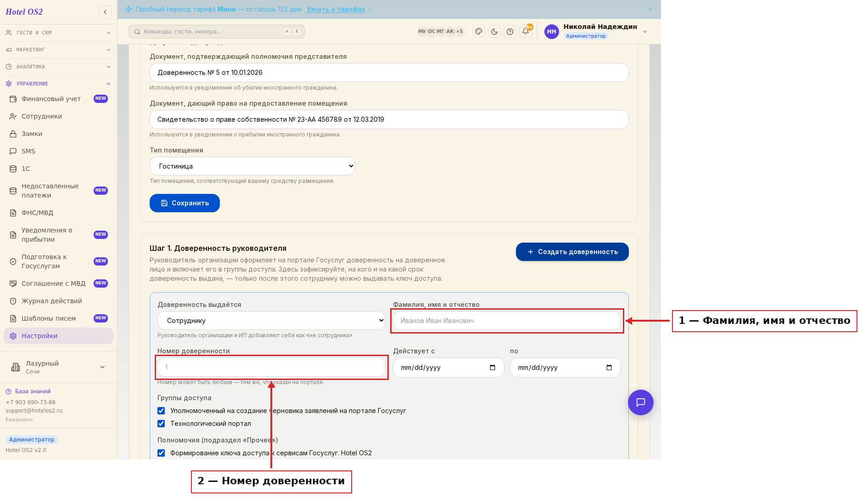Click the Администратор role badge in sidebar footer

(32, 440)
